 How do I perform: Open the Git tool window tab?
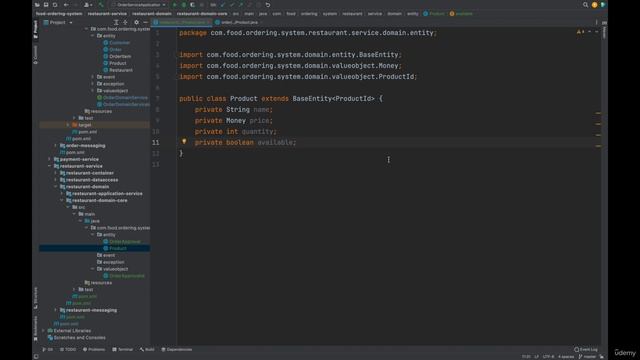pyautogui.click(x=48, y=350)
